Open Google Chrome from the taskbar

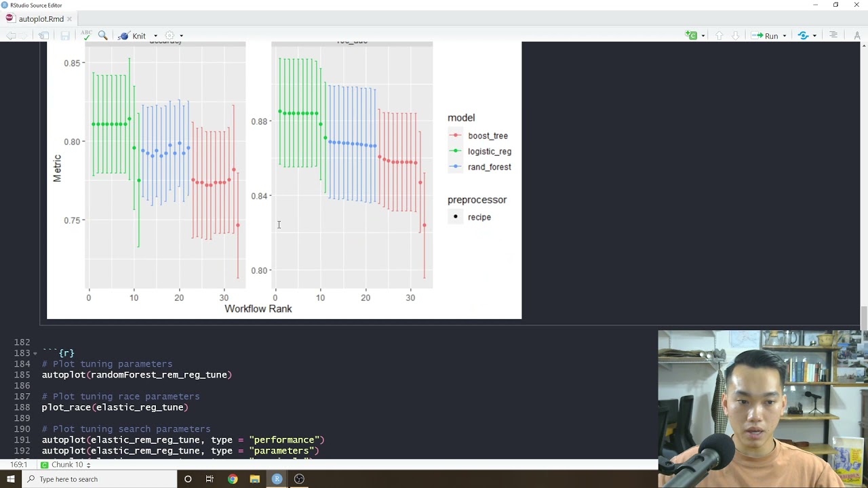coord(233,479)
